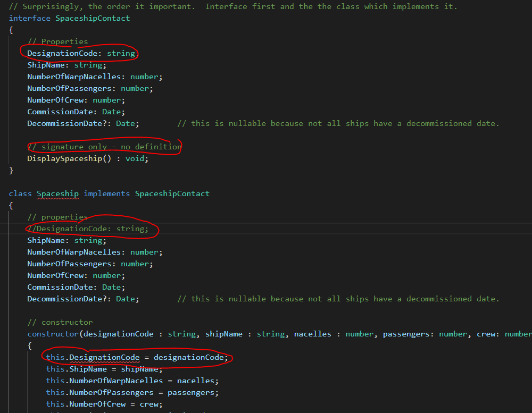Click this.NumberOfWarpNacelles = nacelles assignment
This screenshot has width=532, height=413.
pyautogui.click(x=132, y=381)
